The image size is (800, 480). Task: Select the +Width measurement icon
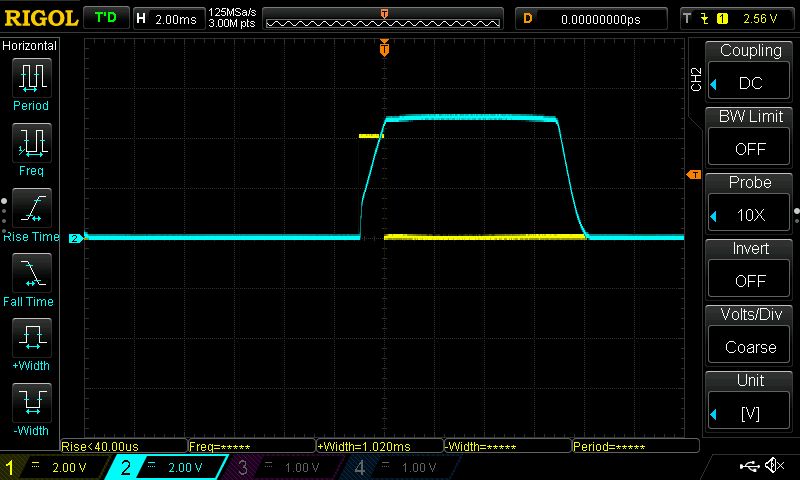[32, 337]
